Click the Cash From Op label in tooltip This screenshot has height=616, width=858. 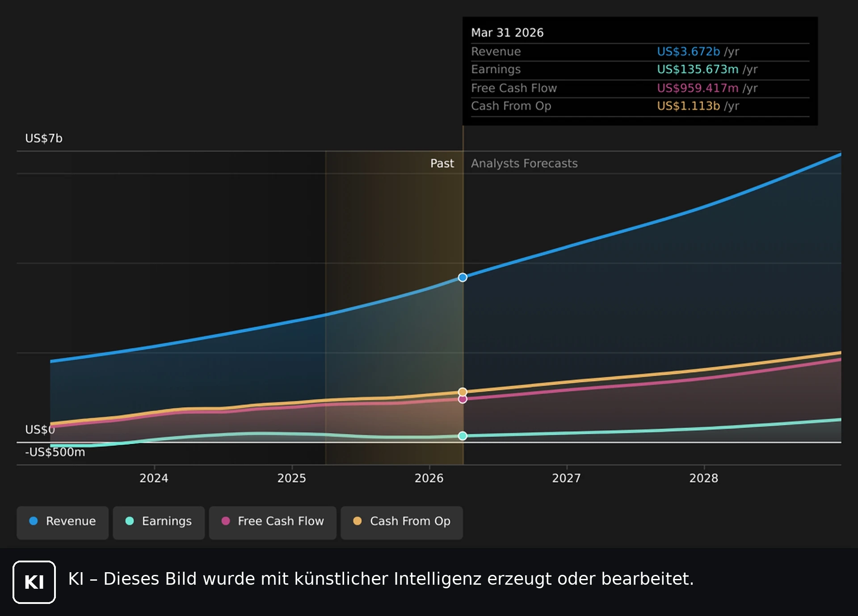pos(511,106)
